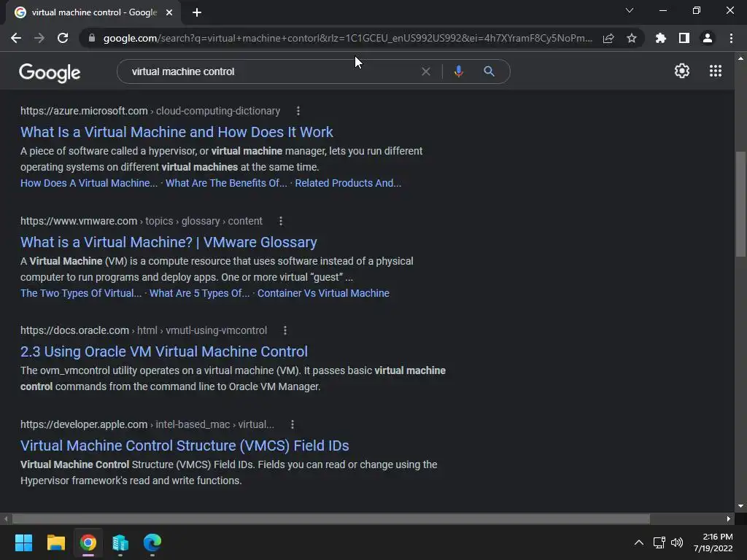747x560 pixels.
Task: Open the Google apps grid
Action: [x=716, y=71]
